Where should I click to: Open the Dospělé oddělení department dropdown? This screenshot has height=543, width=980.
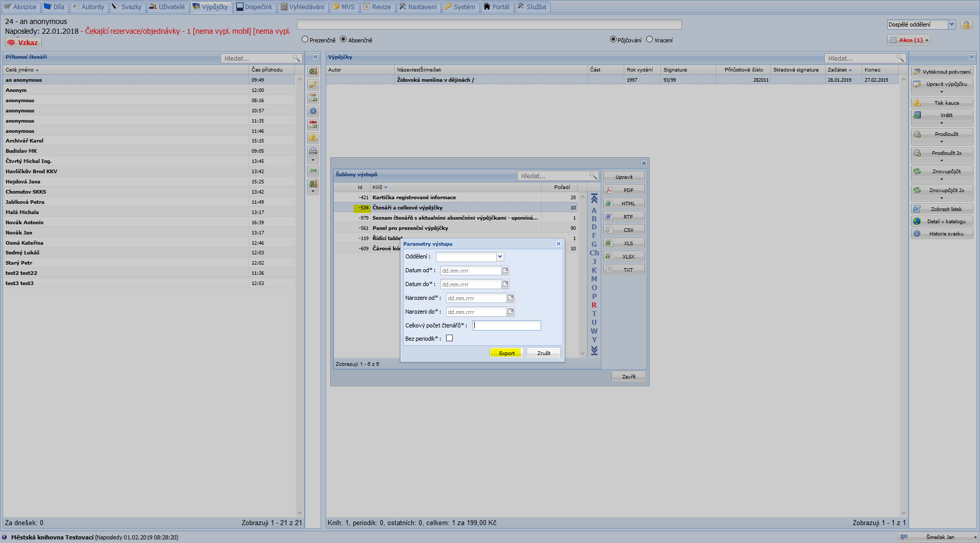coord(951,25)
